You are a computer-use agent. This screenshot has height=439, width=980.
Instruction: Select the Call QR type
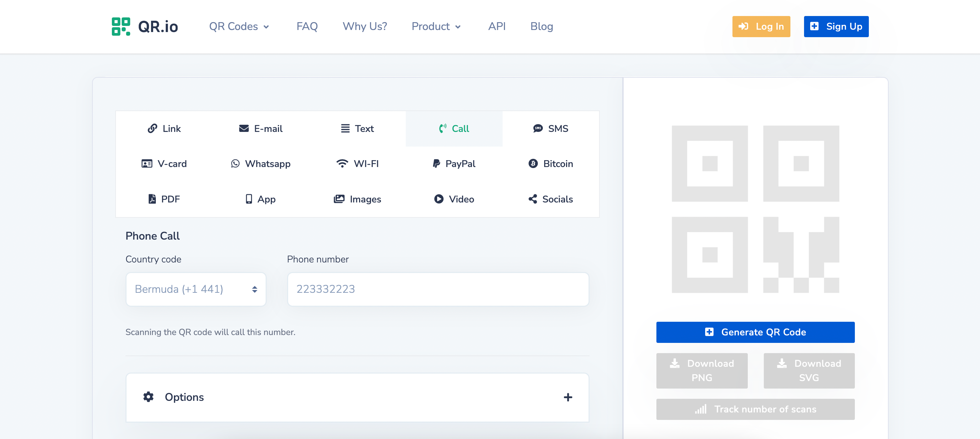pos(454,128)
